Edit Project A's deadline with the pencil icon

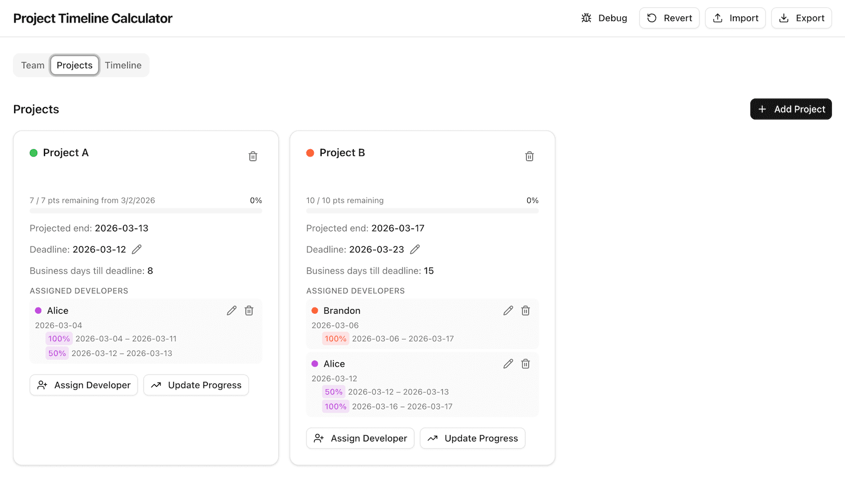[x=136, y=249]
